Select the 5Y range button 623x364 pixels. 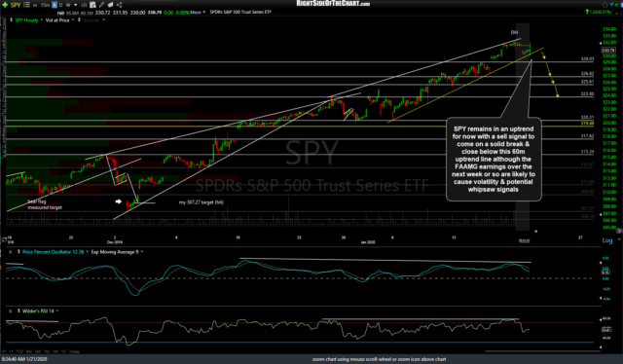click(x=4, y=351)
